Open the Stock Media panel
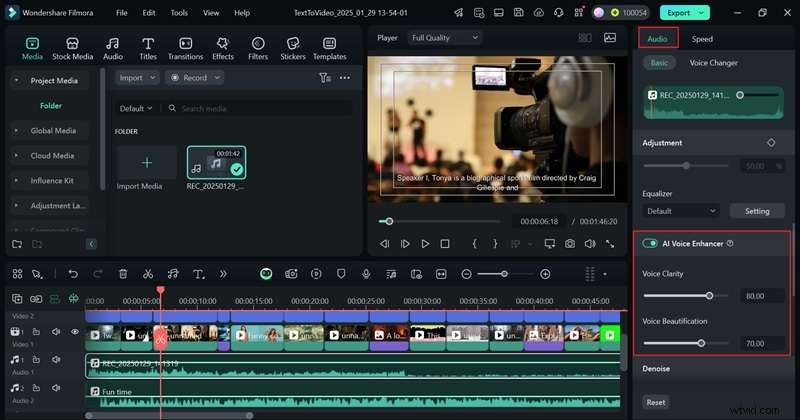Screen dimensions: 800x420 (x=72, y=49)
